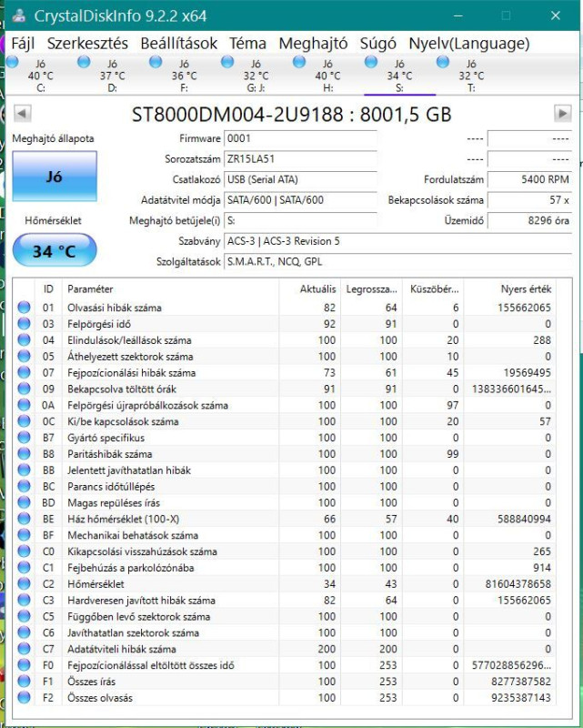Viewport: 583px width, 728px height.
Task: Click status orb for Mechanikai behatások száma
Action: (x=24, y=535)
